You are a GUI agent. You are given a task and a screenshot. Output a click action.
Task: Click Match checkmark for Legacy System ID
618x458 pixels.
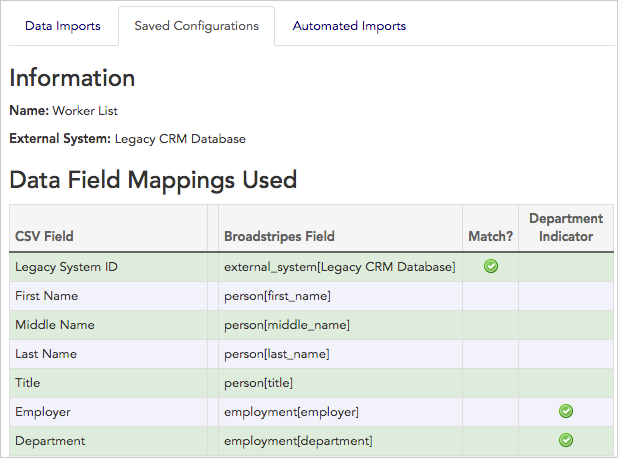click(491, 266)
